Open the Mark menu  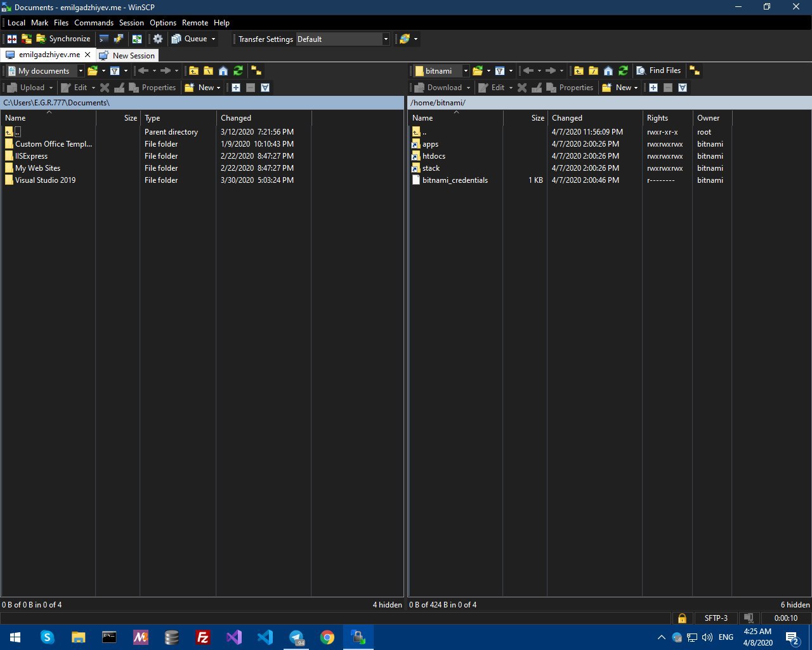39,22
